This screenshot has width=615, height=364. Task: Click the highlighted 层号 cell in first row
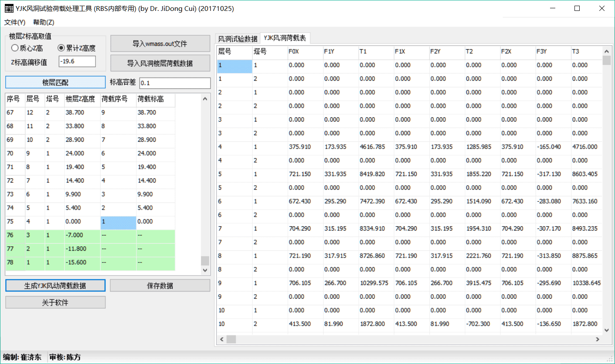(x=234, y=65)
